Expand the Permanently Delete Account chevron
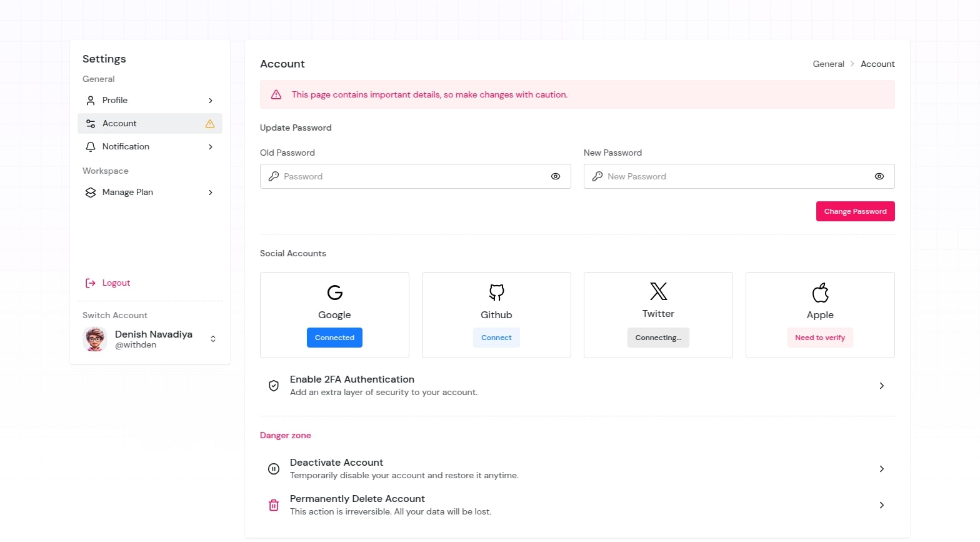 coord(881,505)
